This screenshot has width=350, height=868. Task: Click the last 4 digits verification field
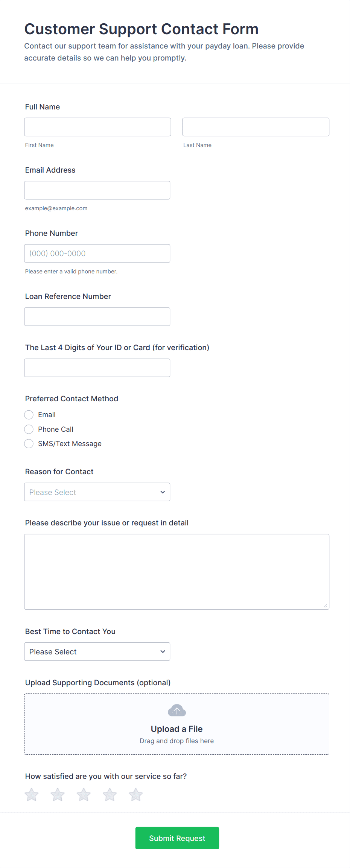click(x=97, y=368)
